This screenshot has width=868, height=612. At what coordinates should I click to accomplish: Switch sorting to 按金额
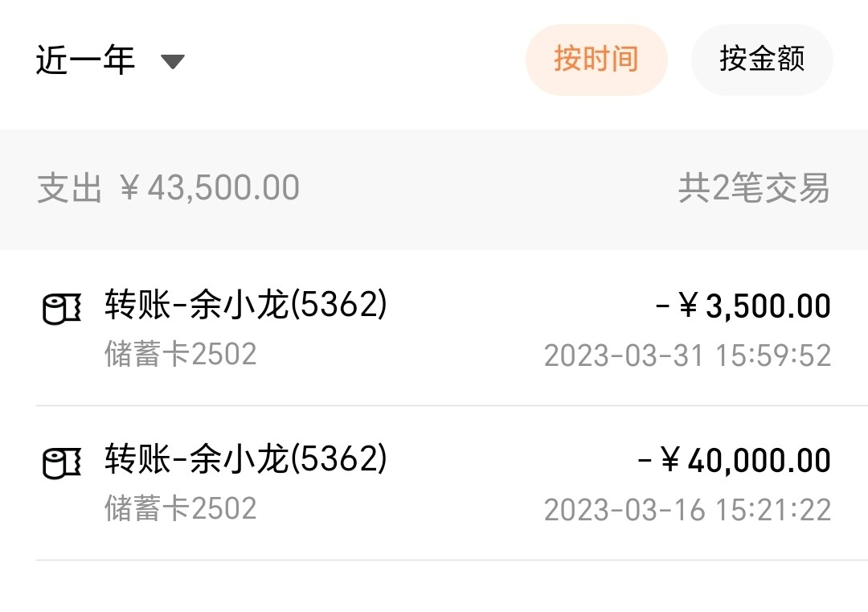click(761, 60)
